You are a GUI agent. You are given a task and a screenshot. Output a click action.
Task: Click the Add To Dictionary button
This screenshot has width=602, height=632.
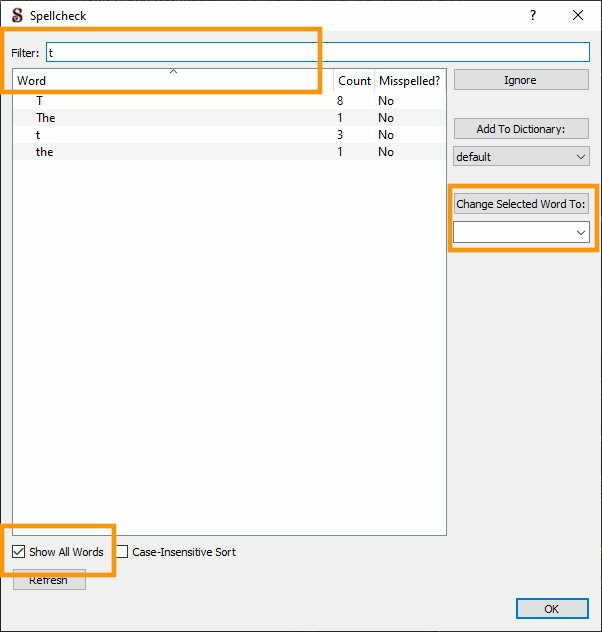coord(521,129)
